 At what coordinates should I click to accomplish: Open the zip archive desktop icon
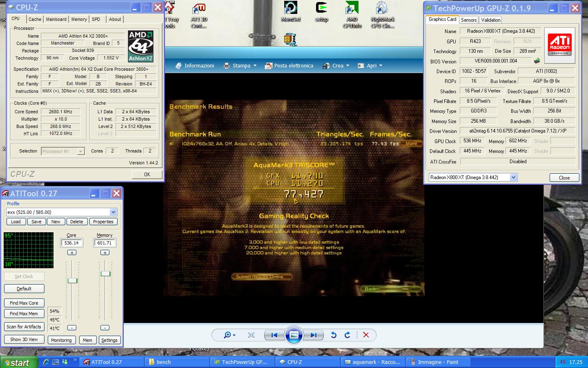click(290, 40)
